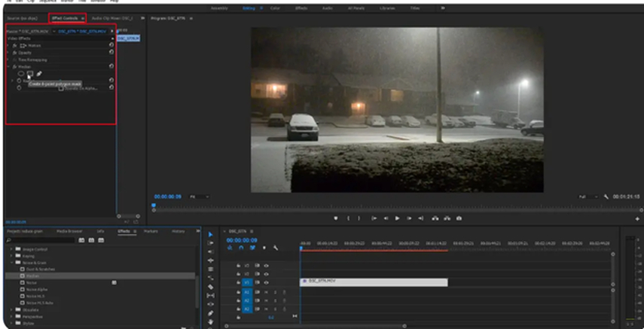Select the Noise Alpha effect
Screen dimensions: 644x329
coord(36,289)
